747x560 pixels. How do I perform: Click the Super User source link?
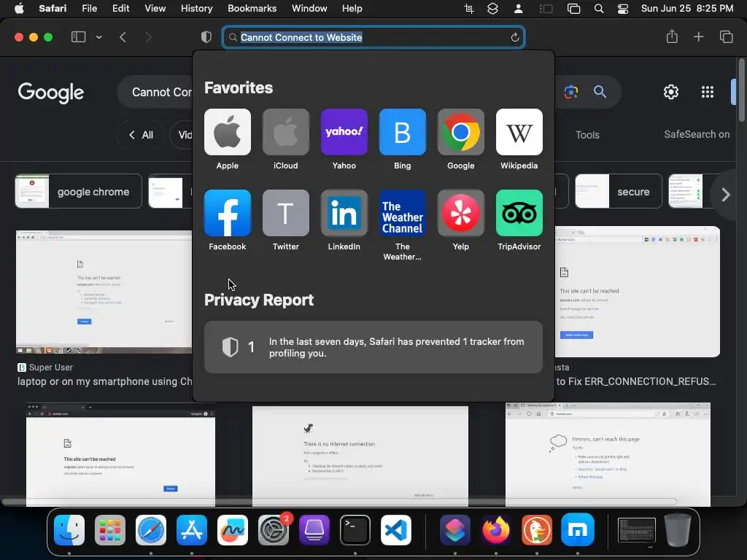point(45,367)
